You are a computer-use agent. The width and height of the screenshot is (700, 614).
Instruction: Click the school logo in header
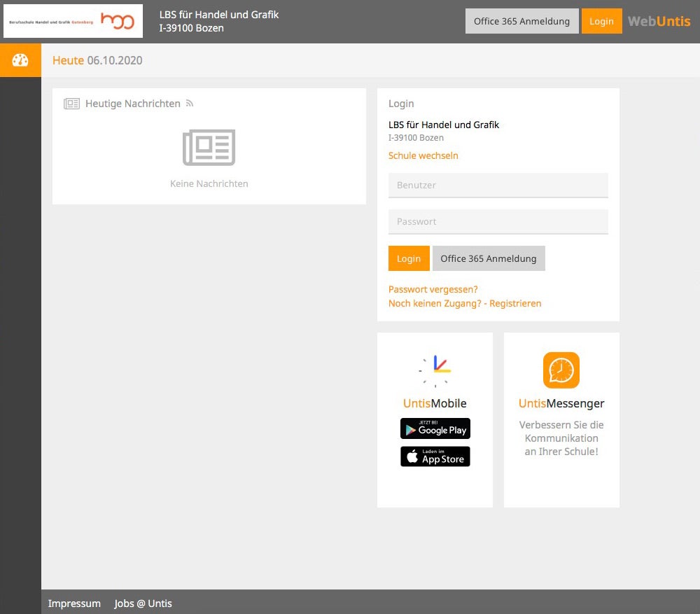point(73,21)
